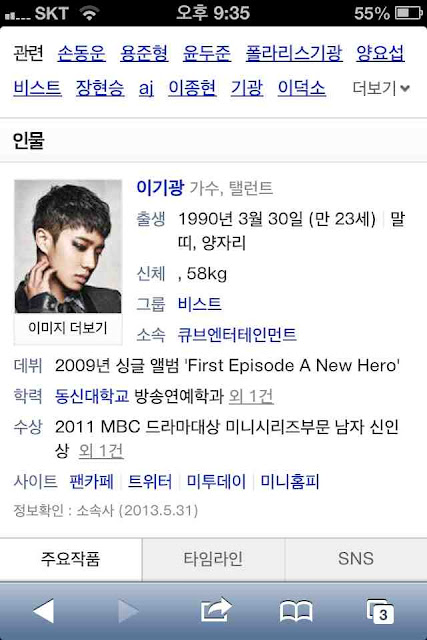Open 동신대학교 school link
Screen dimensions: 427x640
[x=92, y=396]
